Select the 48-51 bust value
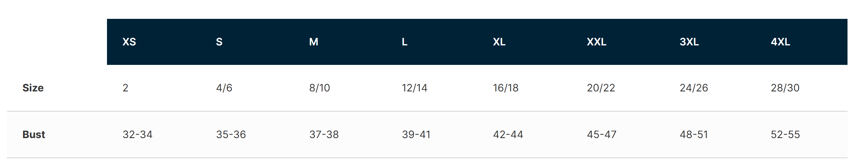 [694, 135]
